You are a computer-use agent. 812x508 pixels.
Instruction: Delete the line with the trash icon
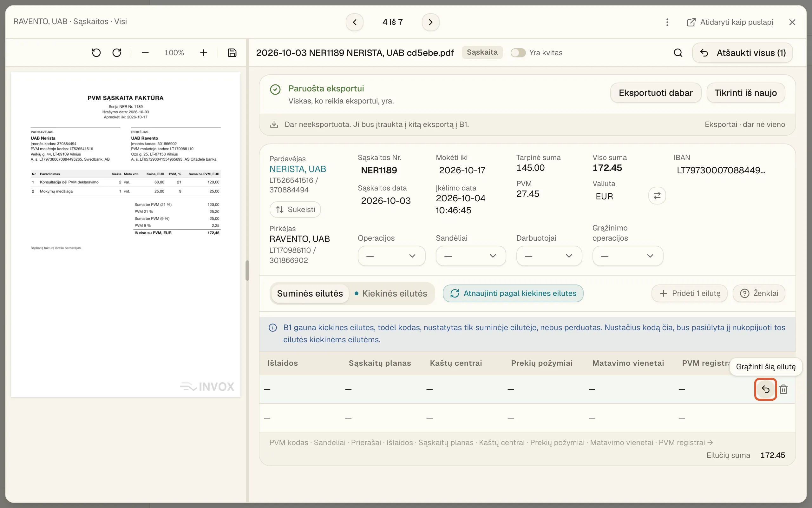(783, 389)
